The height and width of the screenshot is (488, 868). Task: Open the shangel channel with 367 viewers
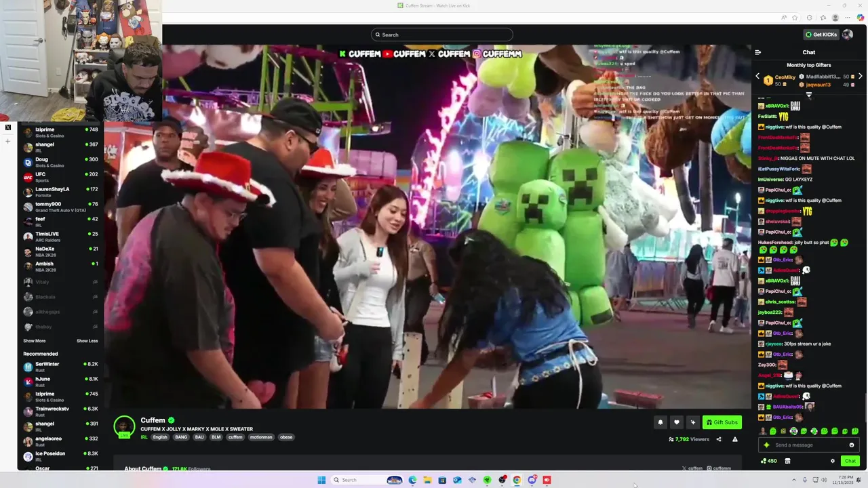(61, 147)
